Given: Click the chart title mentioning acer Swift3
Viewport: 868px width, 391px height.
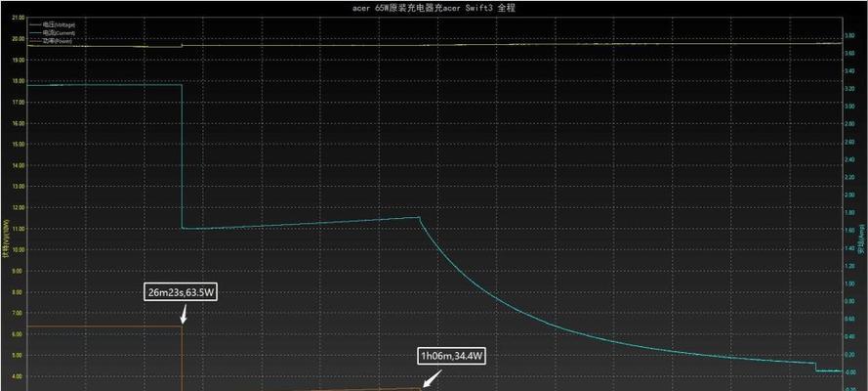Looking at the screenshot, I should 434,8.
